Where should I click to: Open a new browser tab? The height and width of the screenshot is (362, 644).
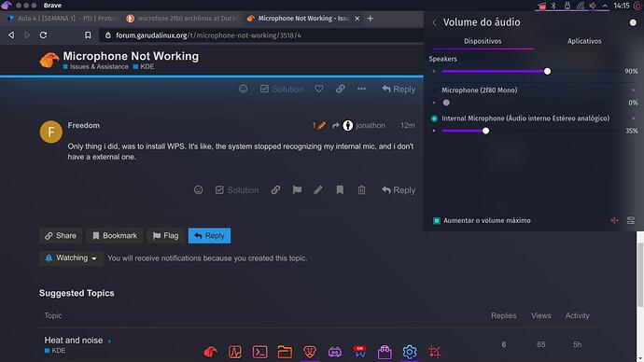pyautogui.click(x=370, y=19)
